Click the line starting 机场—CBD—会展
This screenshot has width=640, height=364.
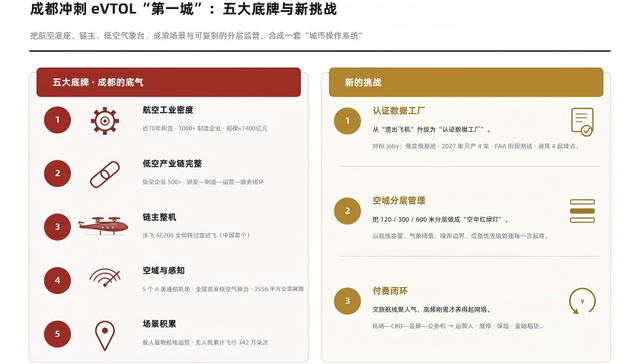pos(457,326)
